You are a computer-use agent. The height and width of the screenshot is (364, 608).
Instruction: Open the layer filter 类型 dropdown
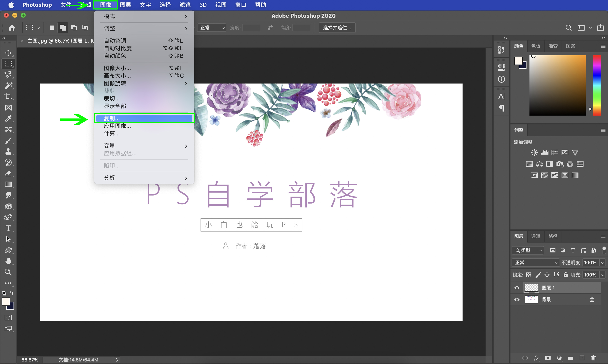pyautogui.click(x=528, y=250)
